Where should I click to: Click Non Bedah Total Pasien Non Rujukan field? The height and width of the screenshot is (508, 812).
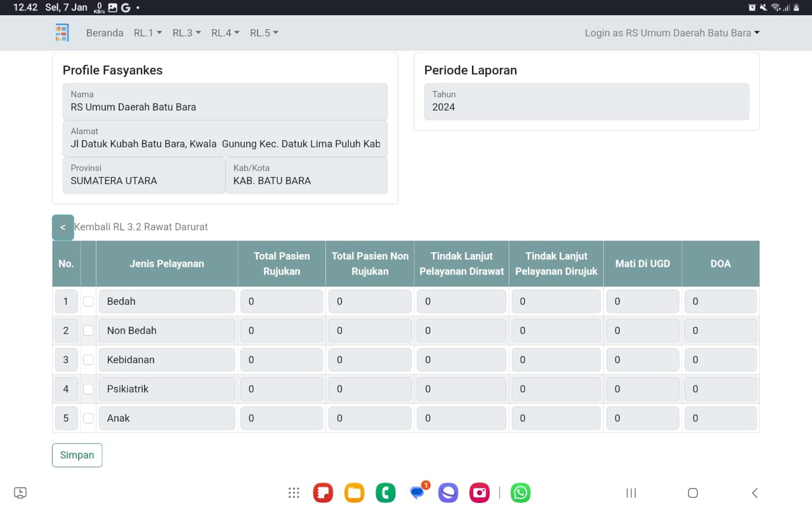pos(370,330)
